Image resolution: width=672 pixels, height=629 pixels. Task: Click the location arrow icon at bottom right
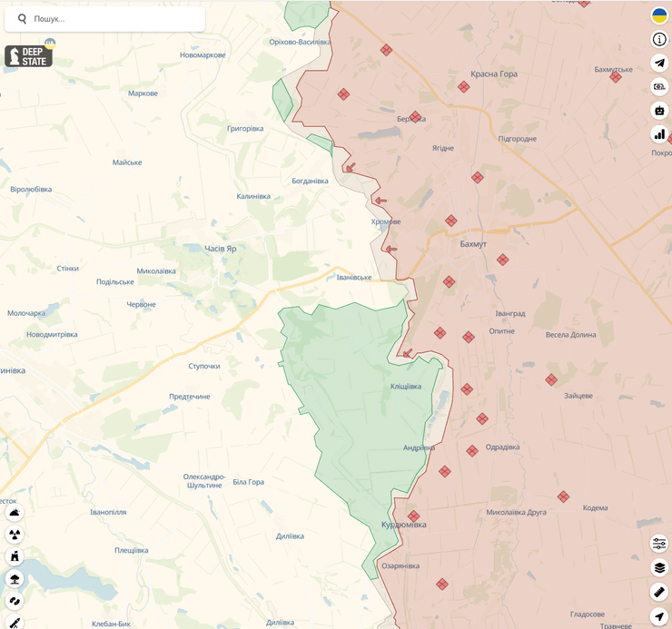pyautogui.click(x=659, y=616)
